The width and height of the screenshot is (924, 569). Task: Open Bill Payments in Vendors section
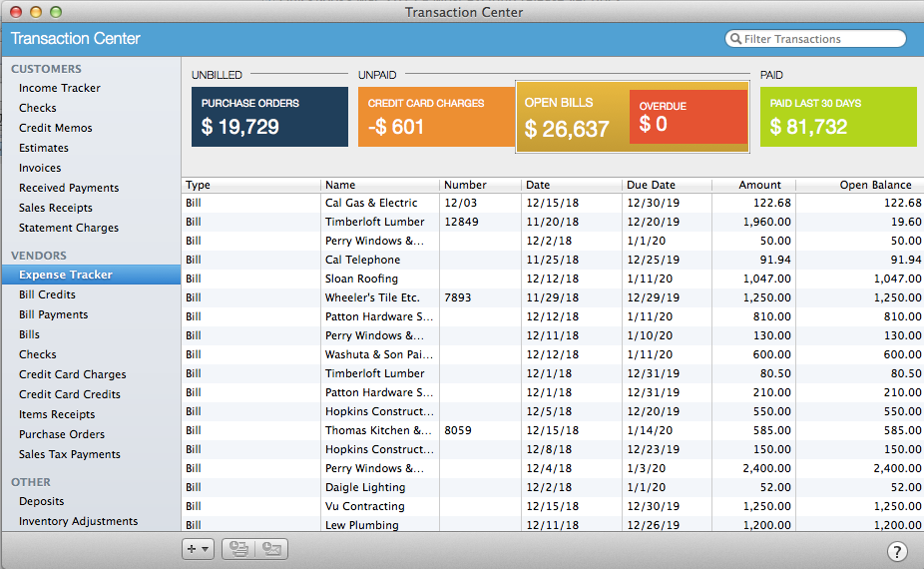[53, 314]
